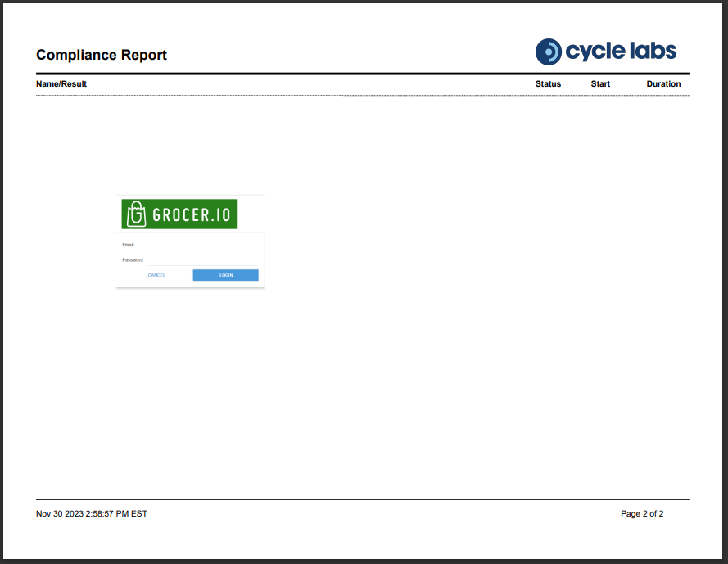Focus the Email input field
Viewport: 728px width, 564px height.
click(x=202, y=245)
